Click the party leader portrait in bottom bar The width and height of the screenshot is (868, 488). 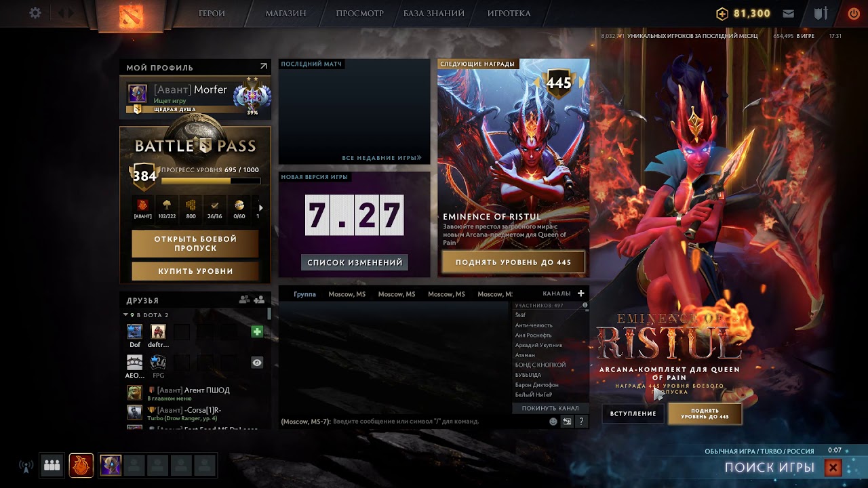(x=111, y=465)
